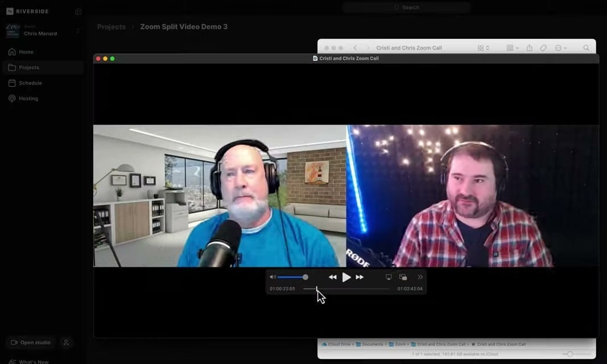The image size is (607, 364).
Task: Enable picture-in-picture in the player
Action: 403,277
